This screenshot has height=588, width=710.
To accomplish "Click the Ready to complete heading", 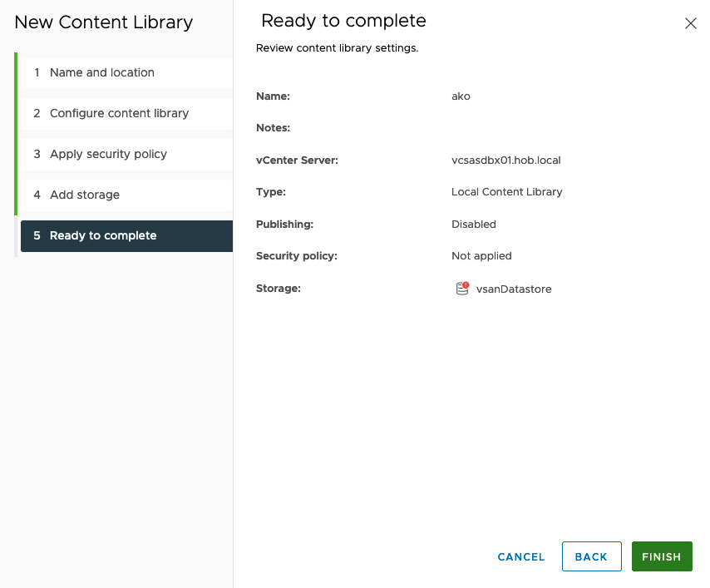I will pyautogui.click(x=343, y=21).
